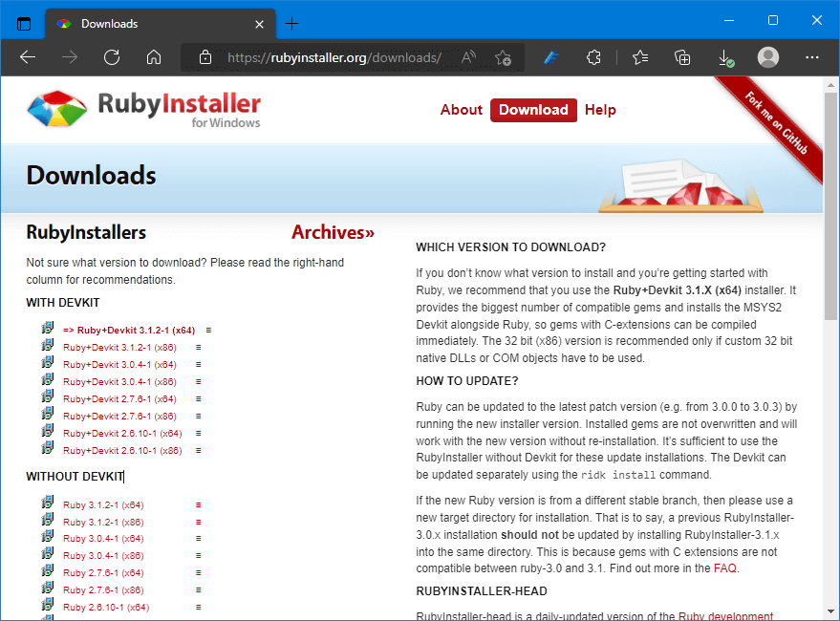Download Ruby 3.0.4-1 (x64) without Devkit
Image resolution: width=840 pixels, height=621 pixels.
[x=103, y=539]
